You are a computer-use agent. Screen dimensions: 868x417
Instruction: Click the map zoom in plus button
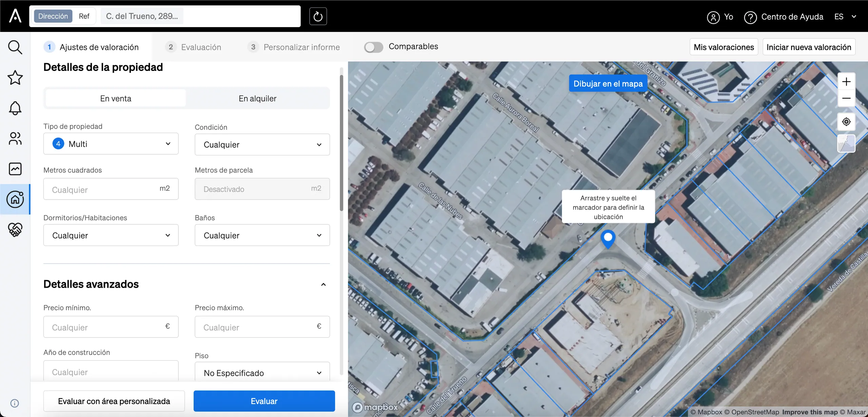846,82
